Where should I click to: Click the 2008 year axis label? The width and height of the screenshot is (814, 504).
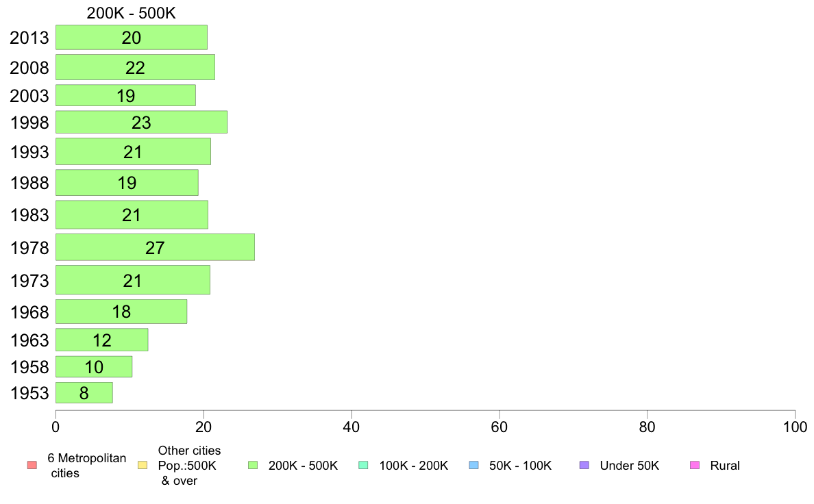click(29, 68)
